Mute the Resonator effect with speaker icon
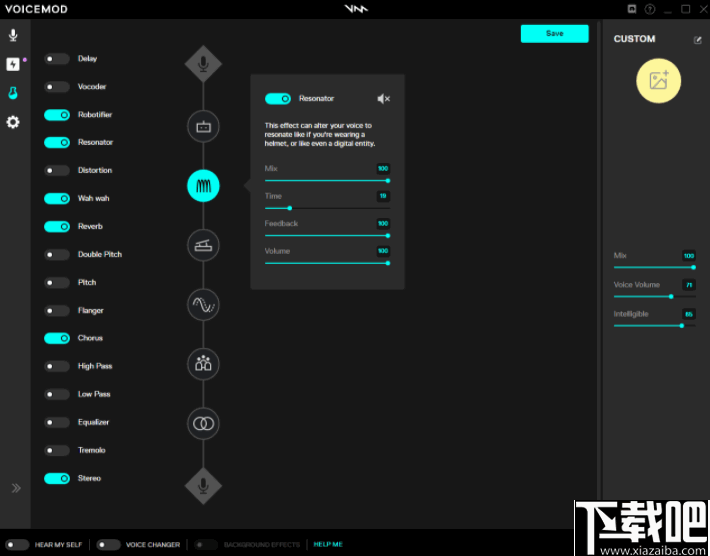 384,99
